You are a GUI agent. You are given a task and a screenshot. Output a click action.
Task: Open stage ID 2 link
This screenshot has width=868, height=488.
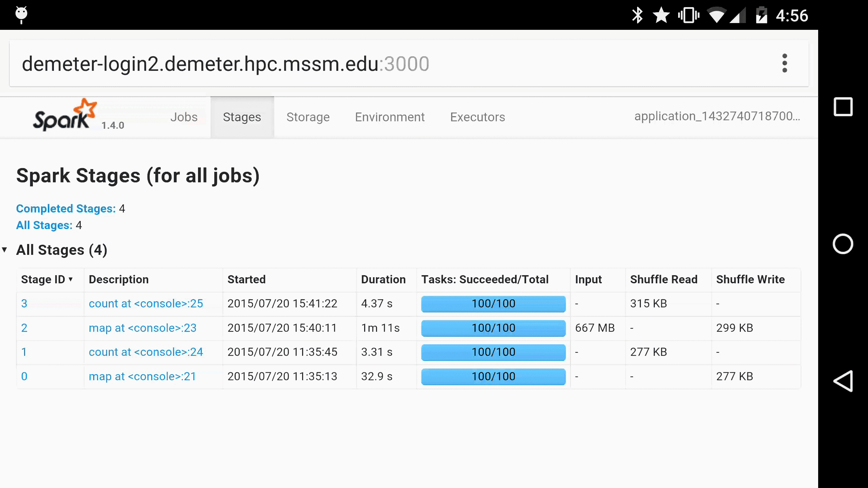tap(24, 328)
